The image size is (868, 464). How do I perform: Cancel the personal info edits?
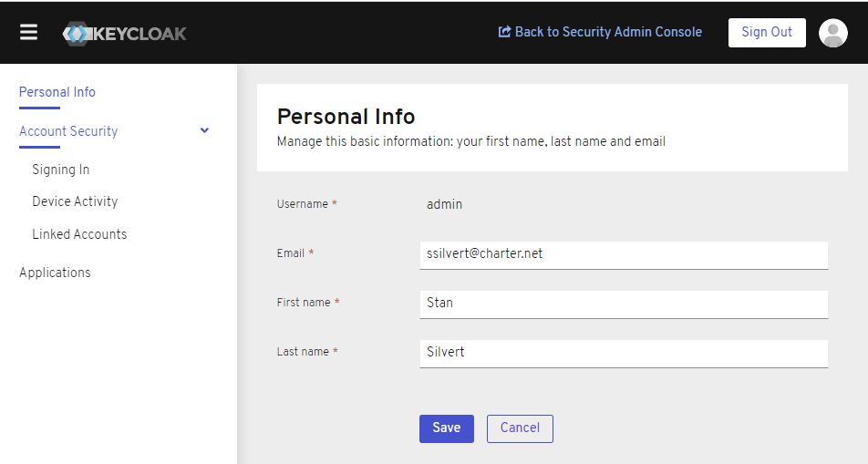520,428
